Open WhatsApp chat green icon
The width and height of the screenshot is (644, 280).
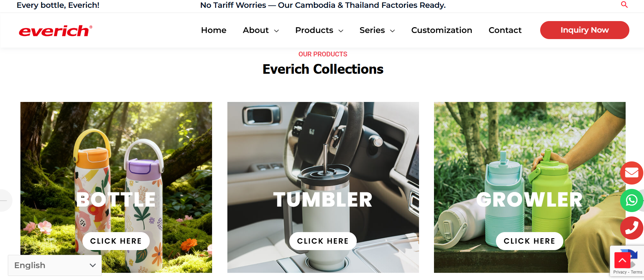631,200
